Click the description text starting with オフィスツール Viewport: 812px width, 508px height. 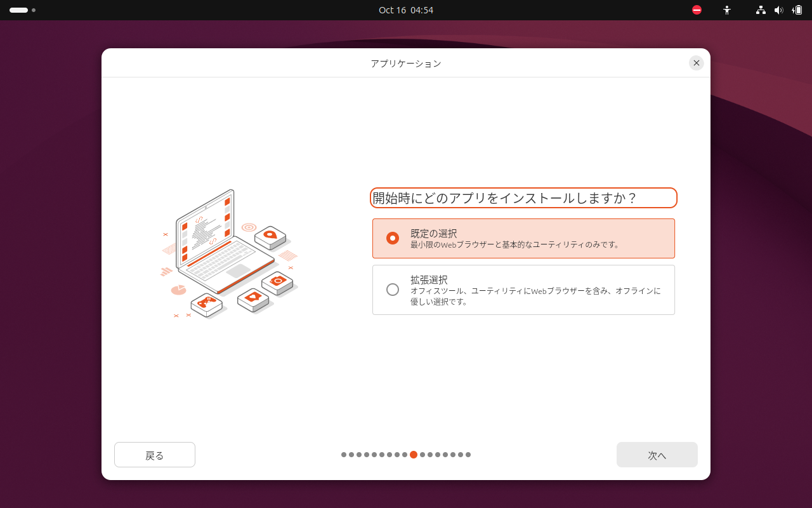pyautogui.click(x=535, y=296)
